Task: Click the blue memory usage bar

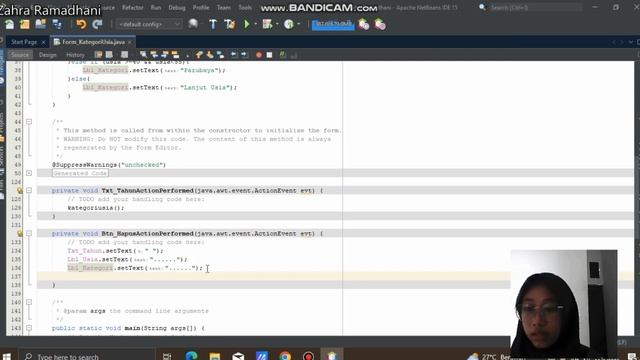Action: pyautogui.click(x=333, y=24)
